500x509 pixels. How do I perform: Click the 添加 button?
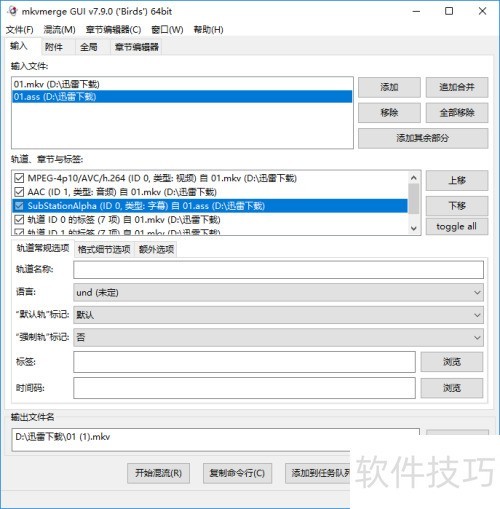pyautogui.click(x=389, y=87)
